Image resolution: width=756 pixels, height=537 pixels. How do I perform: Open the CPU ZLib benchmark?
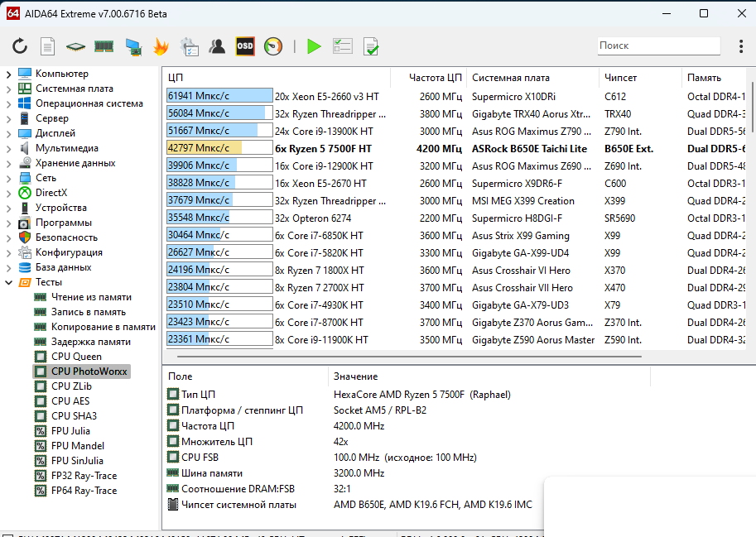pos(71,386)
